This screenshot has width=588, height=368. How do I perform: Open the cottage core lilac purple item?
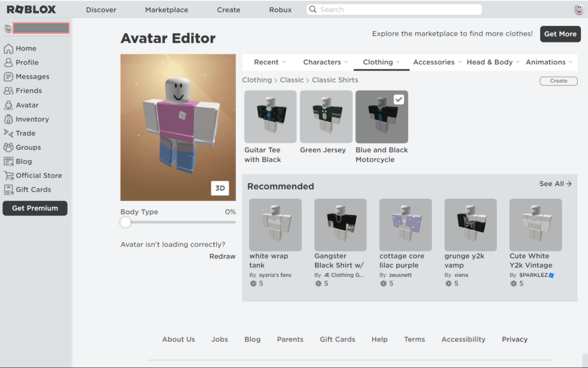[x=405, y=225]
